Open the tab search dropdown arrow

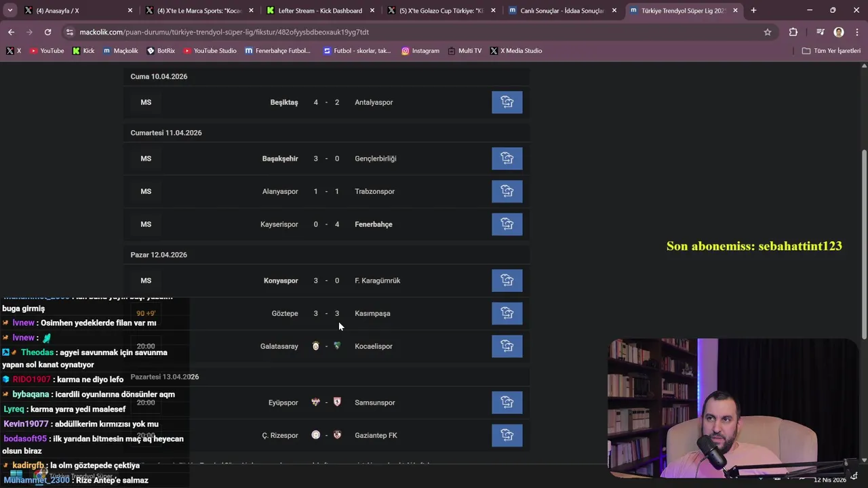tap(10, 10)
